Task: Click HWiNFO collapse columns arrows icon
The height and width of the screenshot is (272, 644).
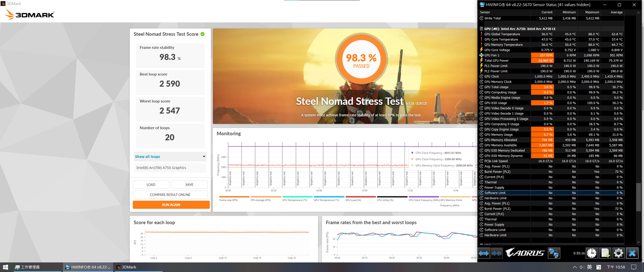Action: click(497, 253)
